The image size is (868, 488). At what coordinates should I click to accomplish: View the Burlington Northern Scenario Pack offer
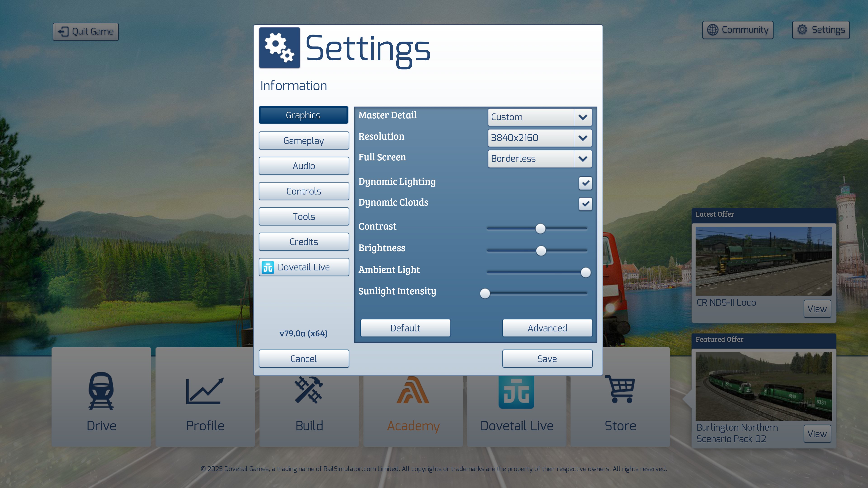click(x=817, y=434)
